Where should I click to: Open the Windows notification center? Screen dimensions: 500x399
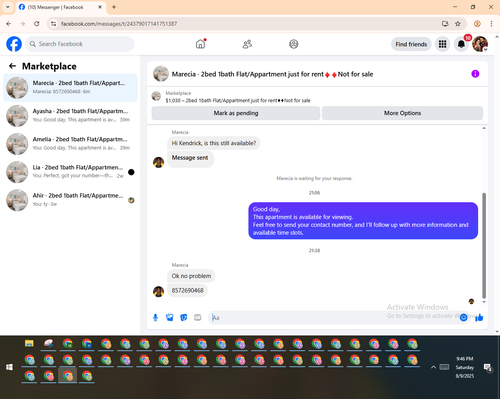pos(488,367)
